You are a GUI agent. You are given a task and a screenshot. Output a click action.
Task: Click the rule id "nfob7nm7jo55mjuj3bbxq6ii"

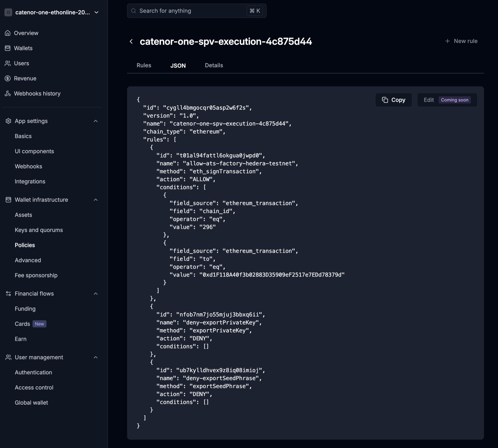point(219,315)
